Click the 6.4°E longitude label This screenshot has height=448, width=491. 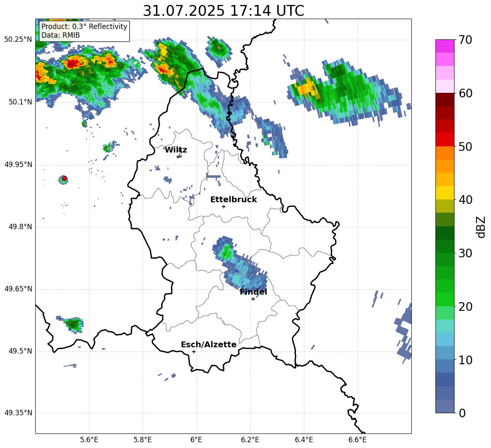pos(304,440)
